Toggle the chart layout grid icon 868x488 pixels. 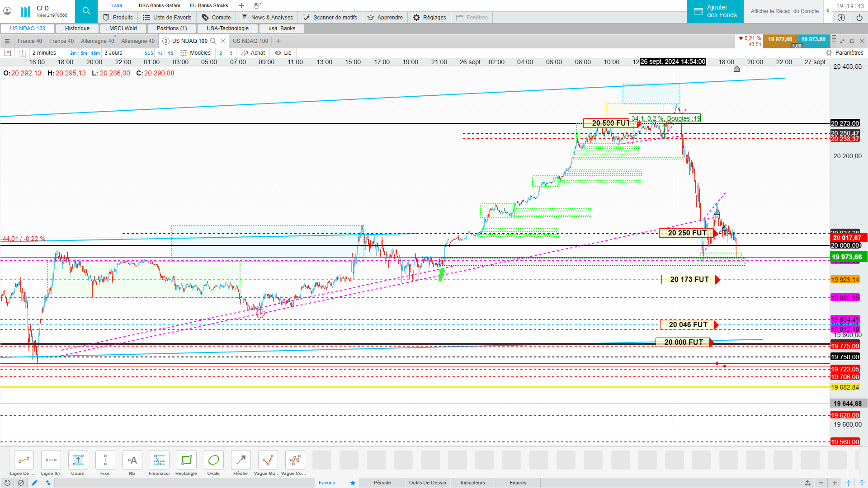pos(22,53)
